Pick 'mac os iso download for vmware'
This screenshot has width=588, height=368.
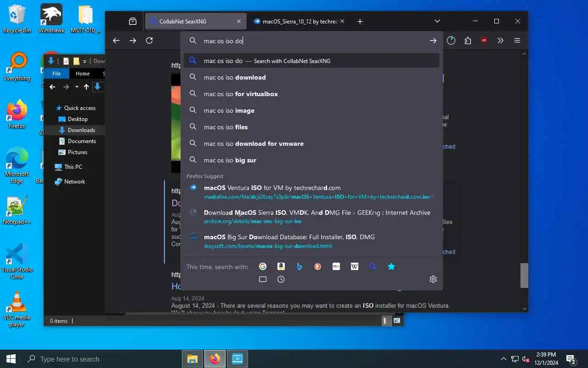[311, 144]
